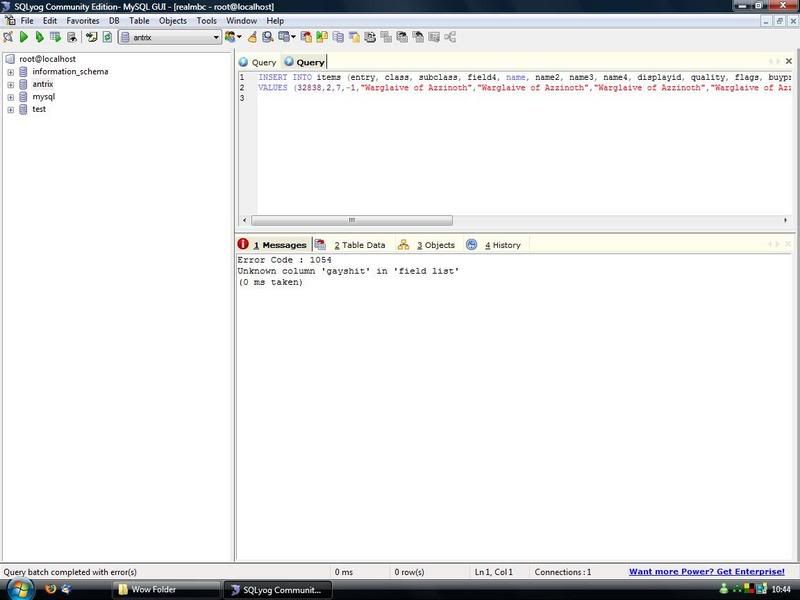This screenshot has height=600, width=800.
Task: Click the 'Unknown column' error message line
Action: pyautogui.click(x=348, y=271)
